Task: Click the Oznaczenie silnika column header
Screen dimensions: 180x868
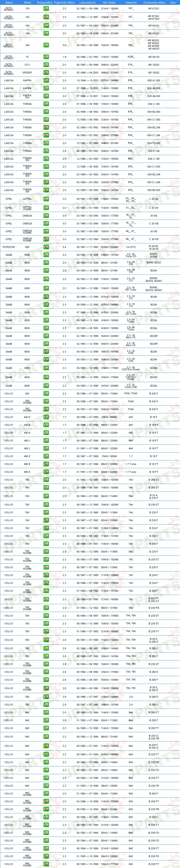Action: click(154, 2)
